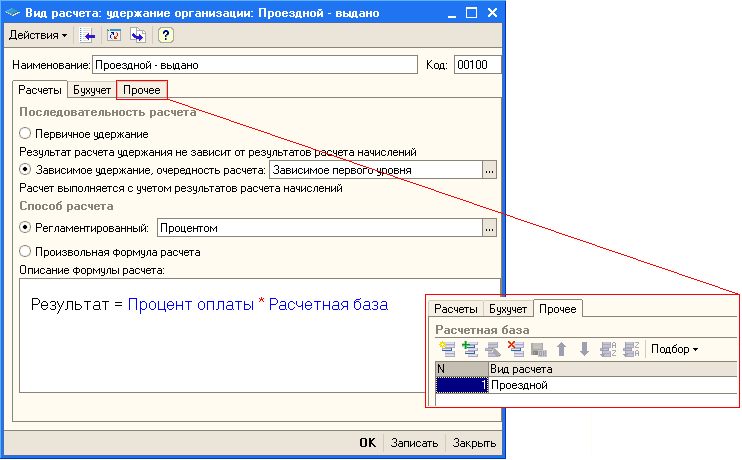742x460 pixels.
Task: Choose Произвольная формула расчета option
Action: [x=25, y=252]
